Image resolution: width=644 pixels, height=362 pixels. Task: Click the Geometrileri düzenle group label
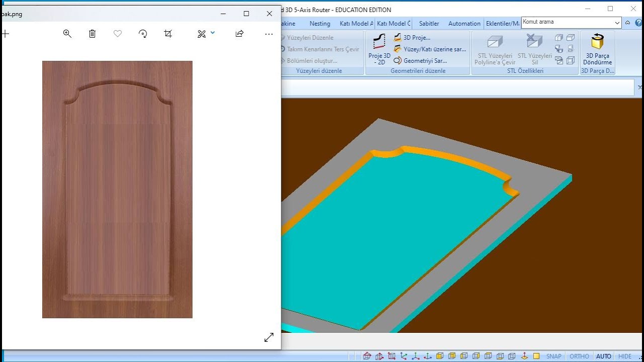[x=418, y=71]
